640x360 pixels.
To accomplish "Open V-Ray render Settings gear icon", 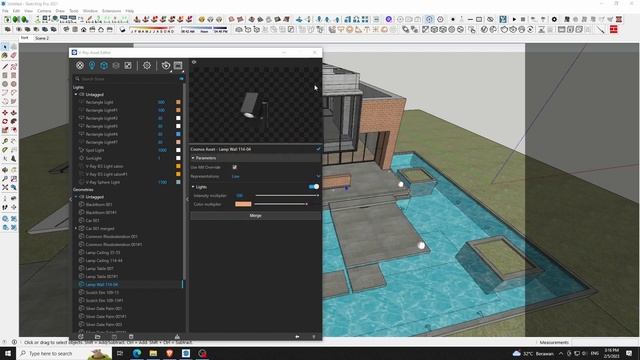I will [147, 65].
